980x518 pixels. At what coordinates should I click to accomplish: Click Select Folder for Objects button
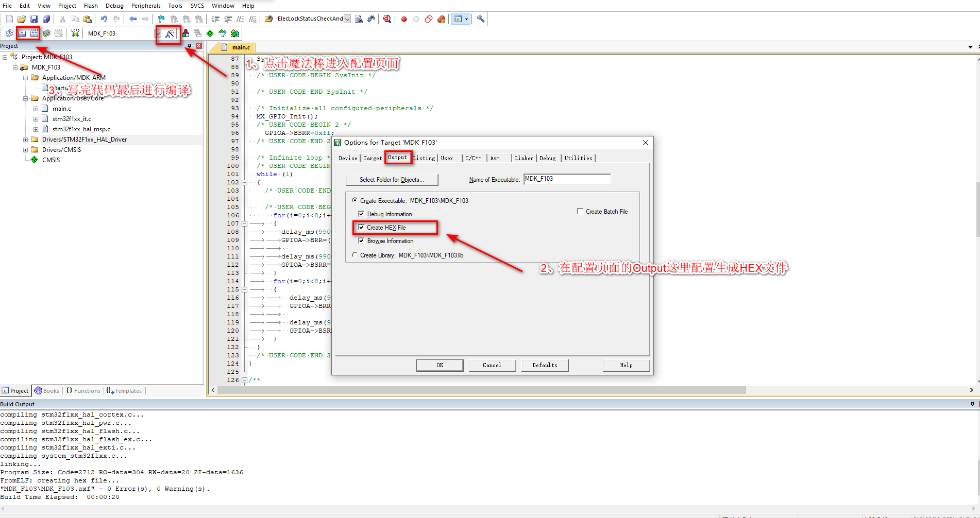point(392,180)
